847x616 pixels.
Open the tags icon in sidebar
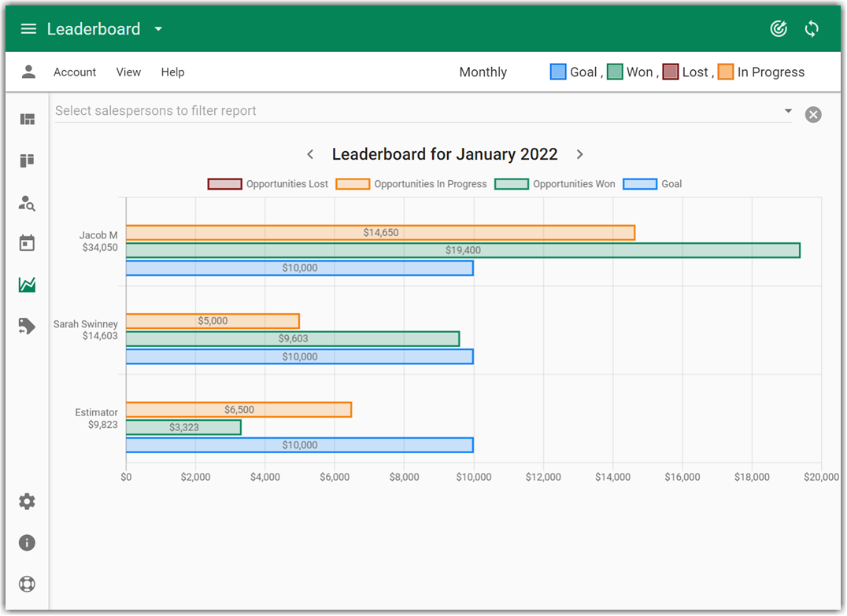point(27,326)
